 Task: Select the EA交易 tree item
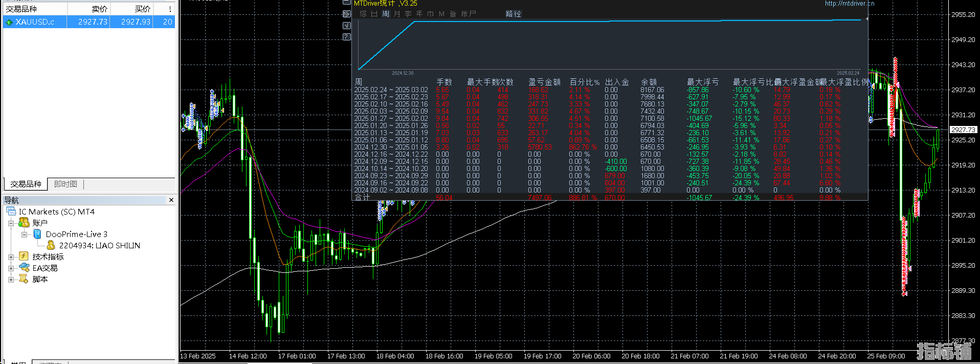coord(45,268)
